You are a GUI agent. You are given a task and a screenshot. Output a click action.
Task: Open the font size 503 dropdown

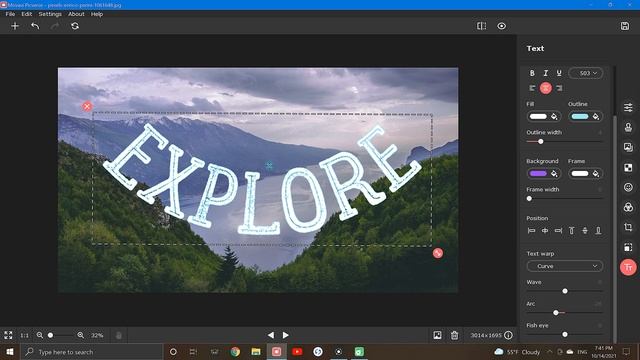(586, 73)
